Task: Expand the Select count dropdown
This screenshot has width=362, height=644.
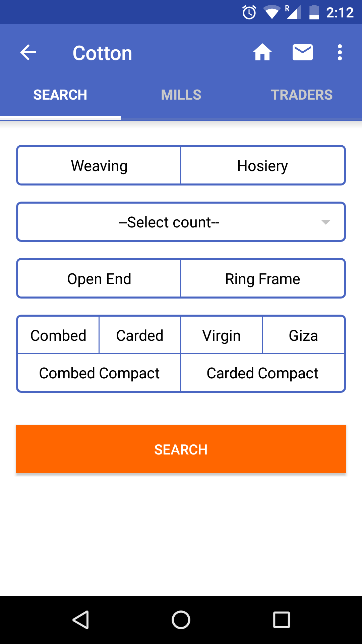Action: click(x=181, y=222)
